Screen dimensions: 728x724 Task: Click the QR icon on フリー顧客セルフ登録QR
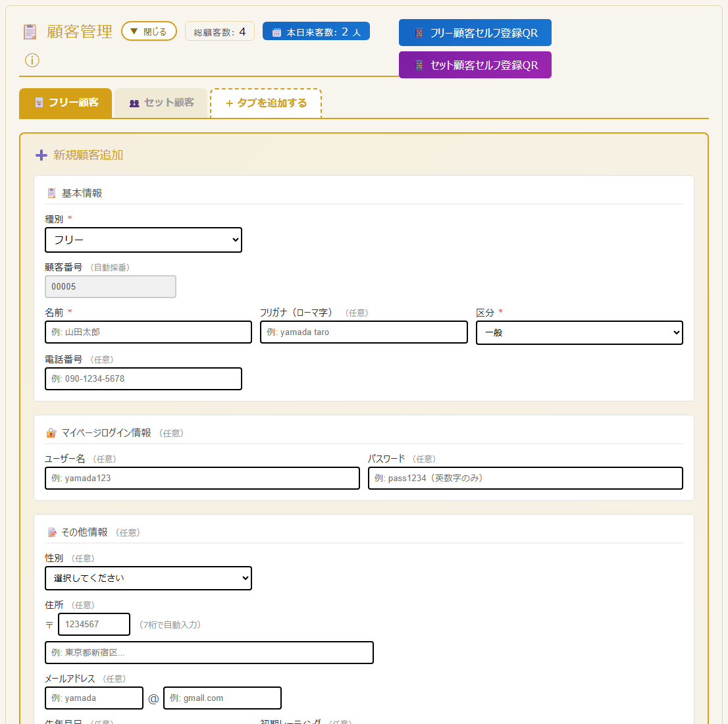(x=419, y=33)
